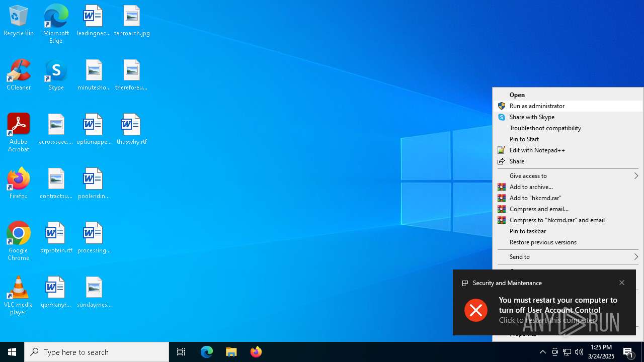
Task: Open Microsoft Edge from the taskbar
Action: click(x=207, y=352)
